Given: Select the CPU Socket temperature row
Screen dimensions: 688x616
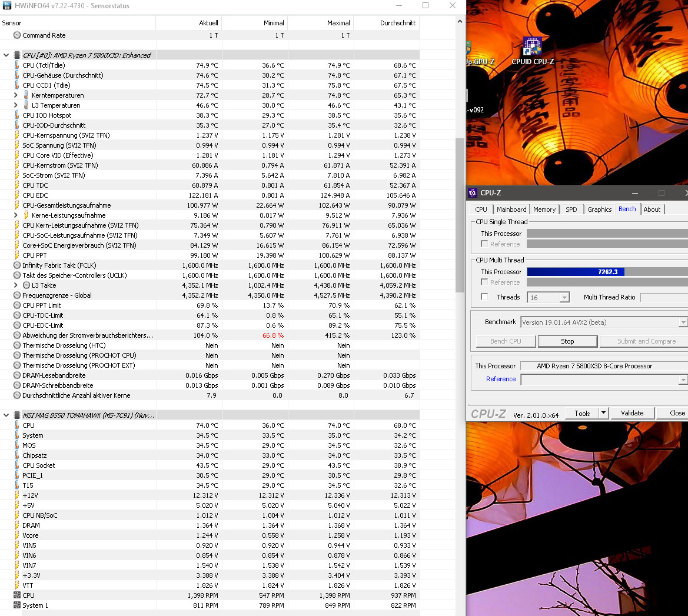Looking at the screenshot, I should (210, 465).
